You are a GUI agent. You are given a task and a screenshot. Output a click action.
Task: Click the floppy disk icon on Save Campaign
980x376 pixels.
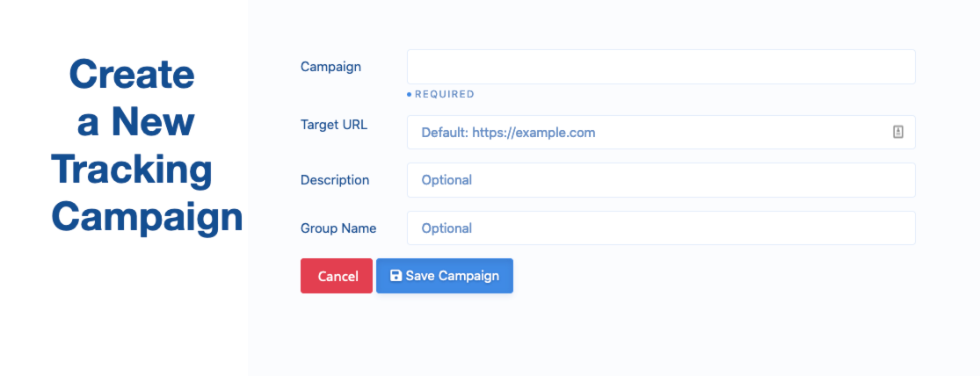tap(396, 276)
